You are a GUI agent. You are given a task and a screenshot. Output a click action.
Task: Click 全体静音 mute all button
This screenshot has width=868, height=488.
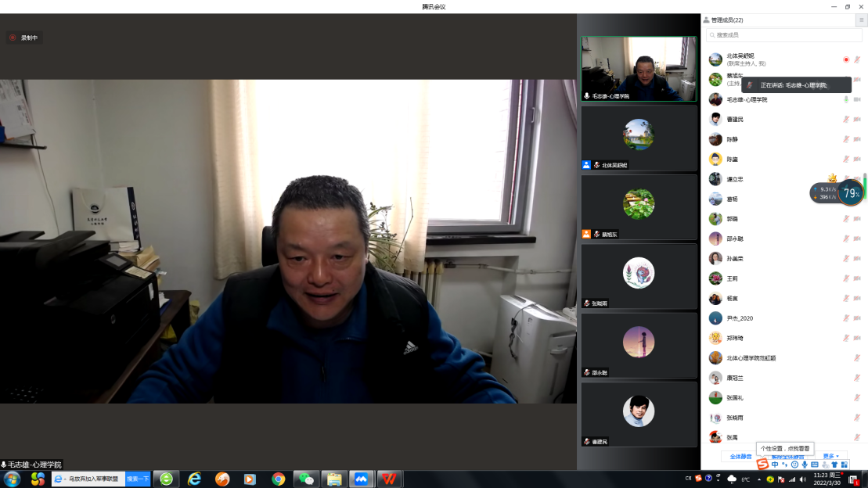tap(740, 457)
